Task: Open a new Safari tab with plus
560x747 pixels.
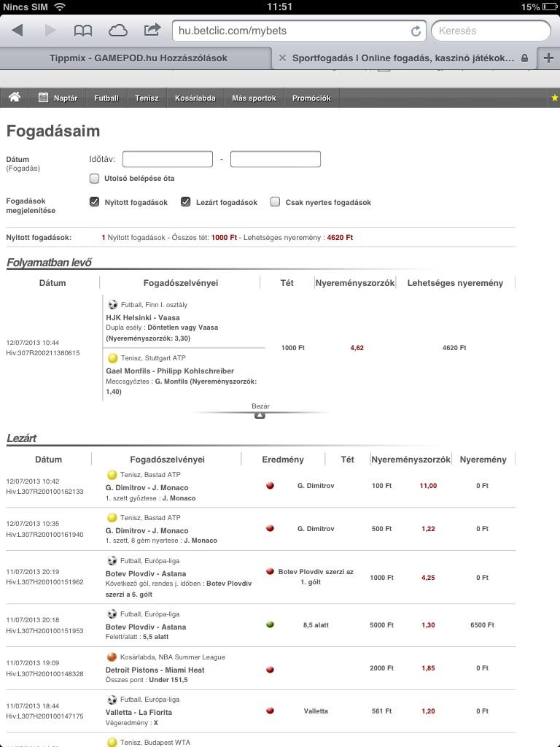Action: click(x=548, y=58)
